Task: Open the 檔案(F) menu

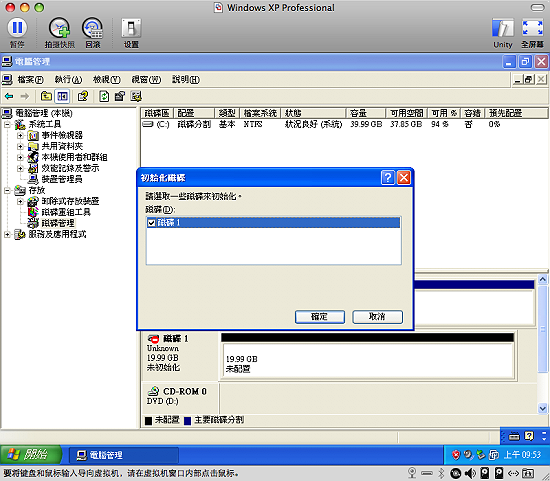Action: (31, 80)
